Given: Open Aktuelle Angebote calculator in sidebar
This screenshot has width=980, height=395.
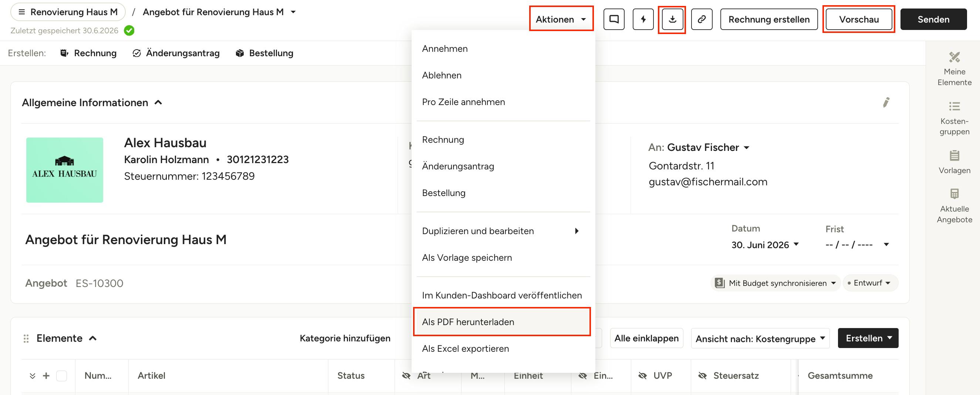Looking at the screenshot, I should point(954,206).
